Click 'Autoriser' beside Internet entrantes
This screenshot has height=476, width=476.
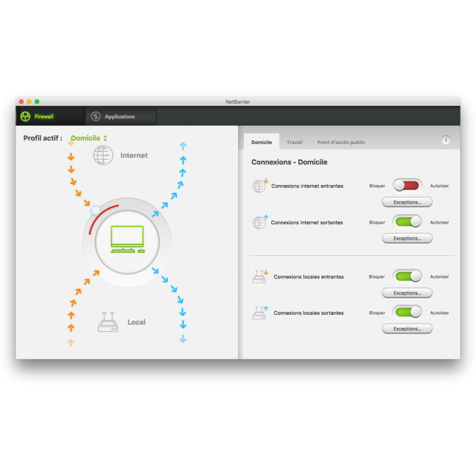(439, 186)
